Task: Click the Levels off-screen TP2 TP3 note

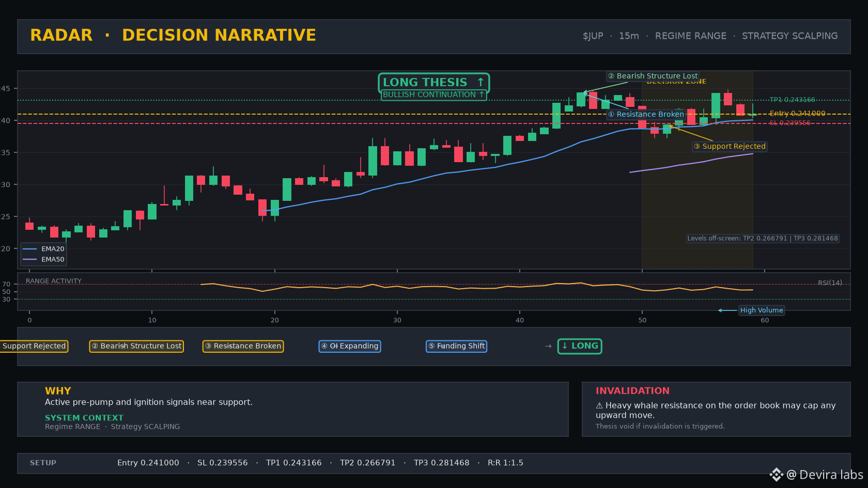Action: pyautogui.click(x=763, y=239)
